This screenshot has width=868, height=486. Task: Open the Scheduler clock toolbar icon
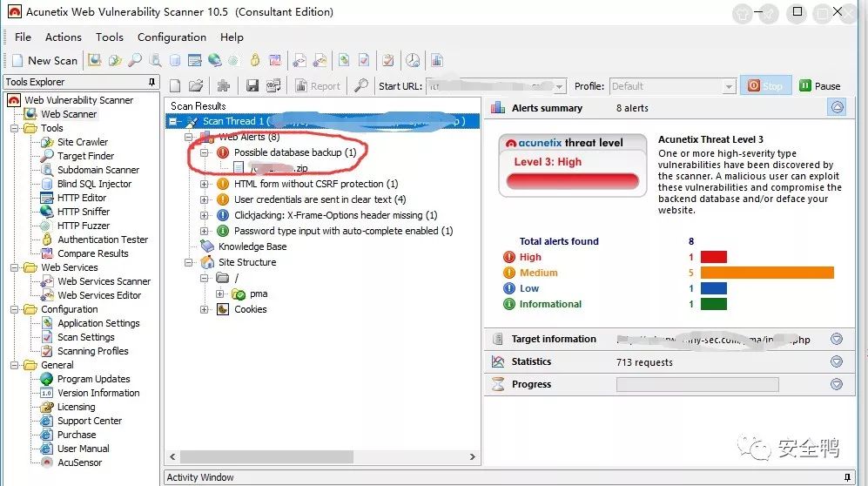coord(413,60)
